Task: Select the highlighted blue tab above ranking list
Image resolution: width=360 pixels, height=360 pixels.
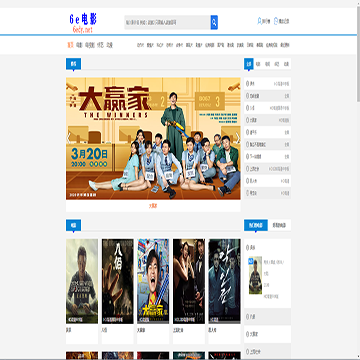Action: 249,64
